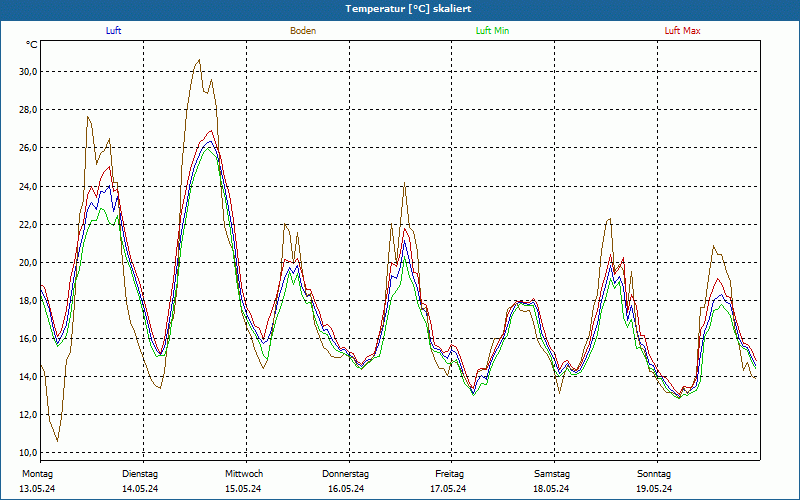The width and height of the screenshot is (800, 500).
Task: Click the 'Donnerstag' day label
Action: (x=345, y=474)
